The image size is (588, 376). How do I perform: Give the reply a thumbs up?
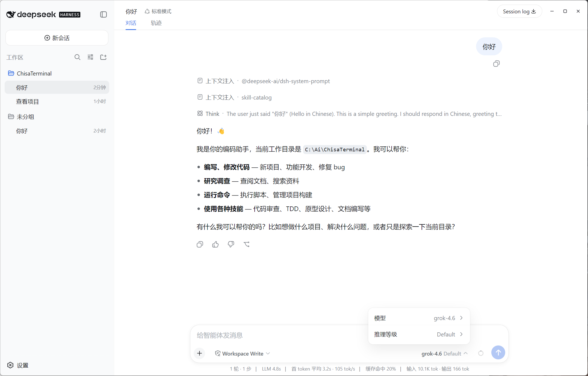215,244
